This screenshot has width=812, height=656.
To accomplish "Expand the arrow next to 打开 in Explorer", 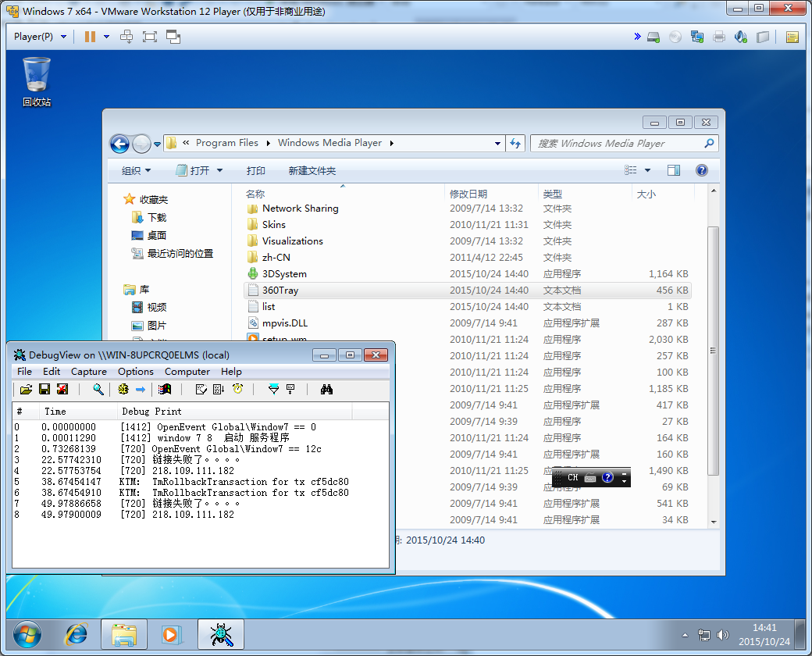I will tap(219, 170).
